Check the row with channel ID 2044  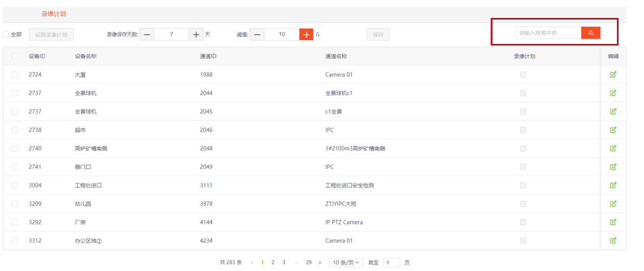pos(15,93)
